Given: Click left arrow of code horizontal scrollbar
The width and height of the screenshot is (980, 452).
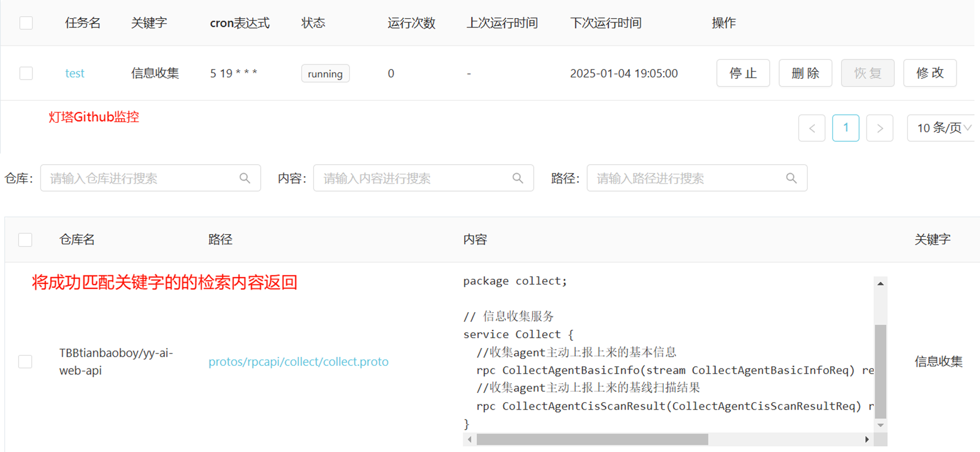Looking at the screenshot, I should pos(470,439).
